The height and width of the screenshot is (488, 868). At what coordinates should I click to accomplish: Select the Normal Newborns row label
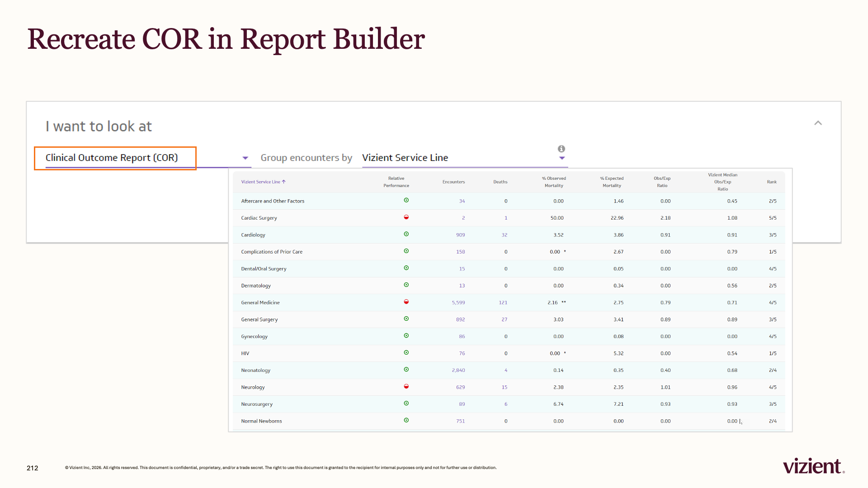261,421
